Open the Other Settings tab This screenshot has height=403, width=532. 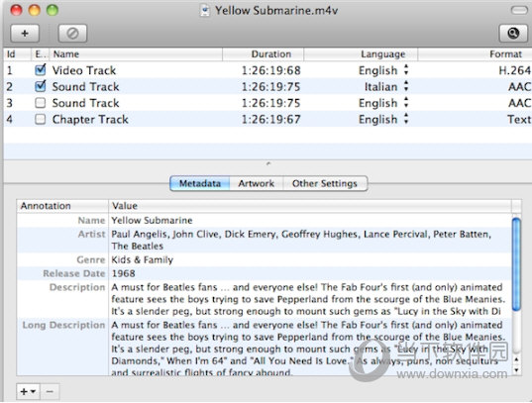click(x=325, y=183)
